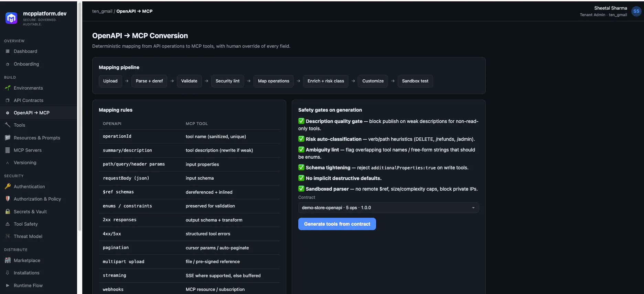This screenshot has width=644, height=294.
Task: Click 'structured tool errors' cell
Action: point(208,234)
